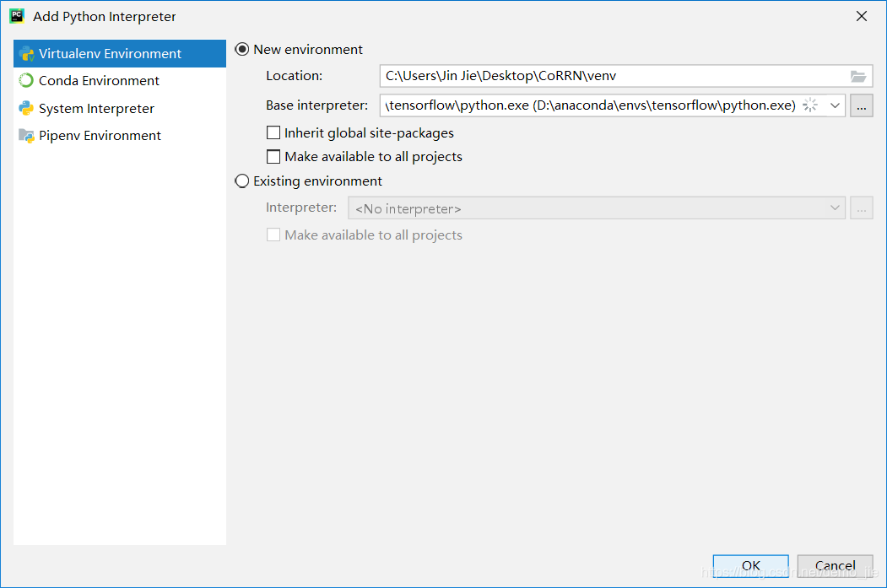Open Pipenv Environment settings
This screenshot has width=887, height=588.
(x=120, y=136)
